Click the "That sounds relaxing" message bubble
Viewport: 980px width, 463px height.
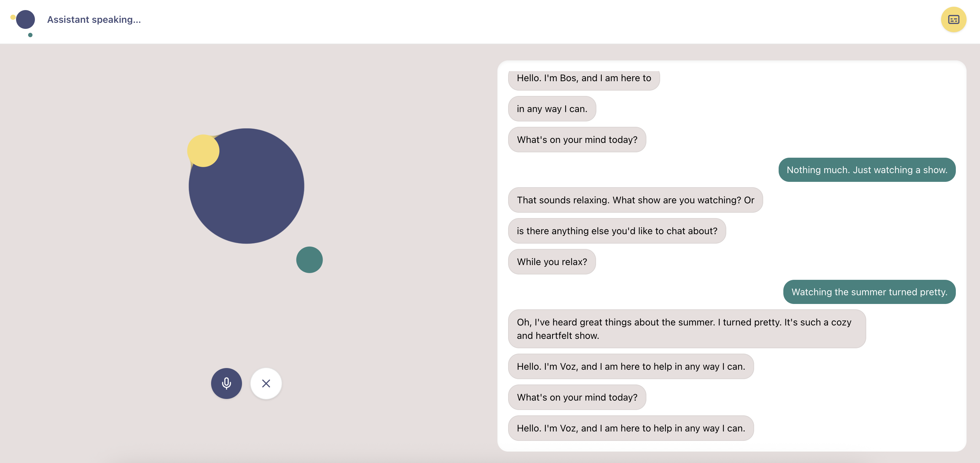point(635,200)
